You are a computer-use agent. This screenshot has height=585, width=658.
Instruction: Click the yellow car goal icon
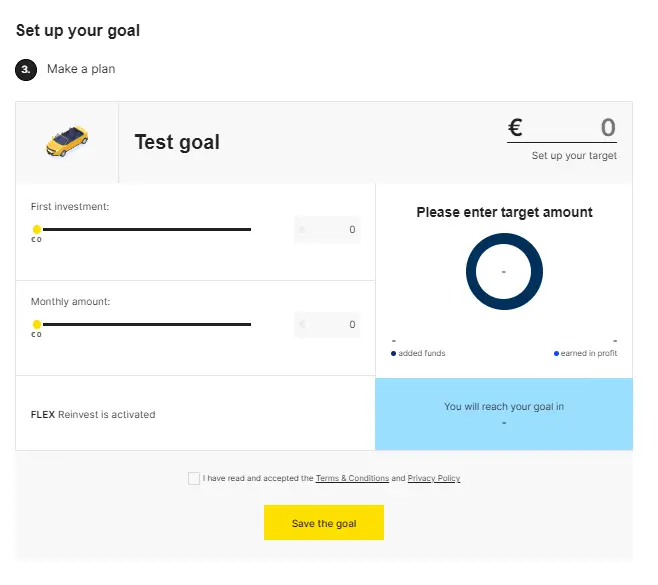(x=67, y=141)
